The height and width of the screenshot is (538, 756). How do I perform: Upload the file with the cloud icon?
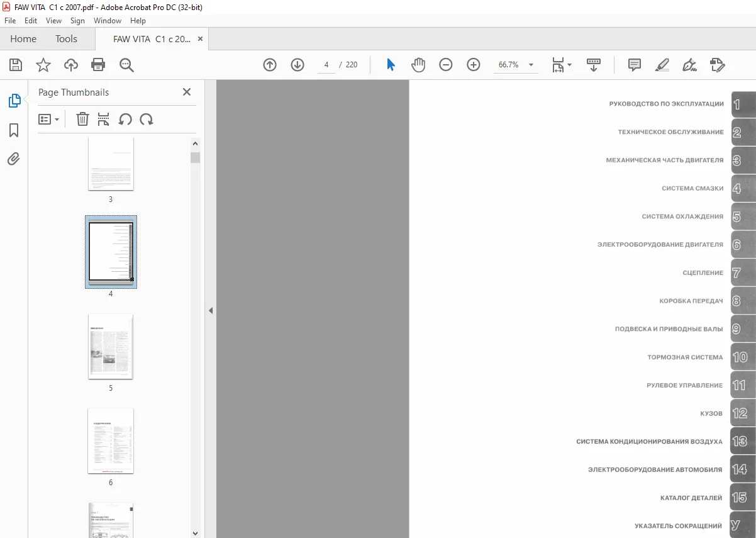[x=71, y=65]
